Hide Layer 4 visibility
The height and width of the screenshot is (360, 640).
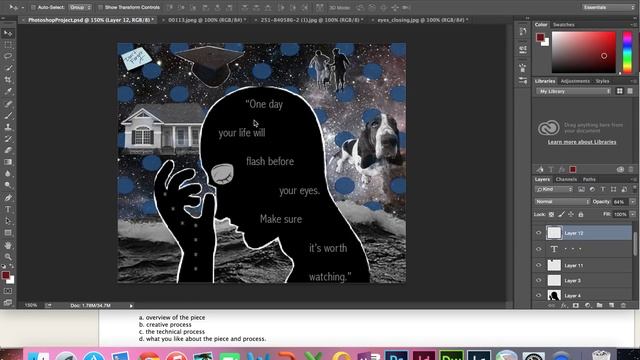538,295
